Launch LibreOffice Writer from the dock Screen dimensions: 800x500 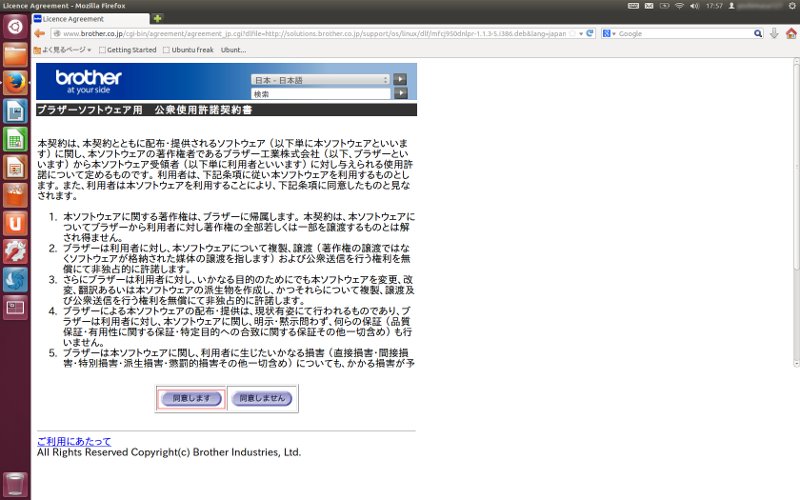pyautogui.click(x=15, y=111)
